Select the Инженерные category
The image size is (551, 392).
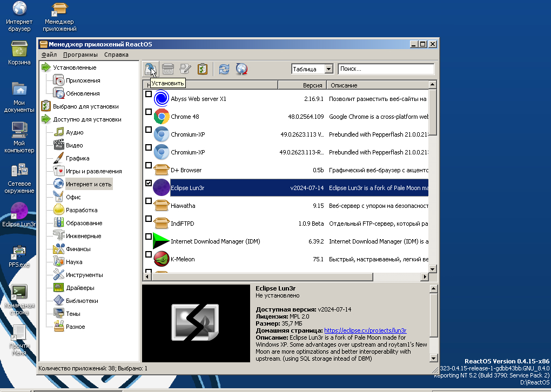click(x=83, y=236)
